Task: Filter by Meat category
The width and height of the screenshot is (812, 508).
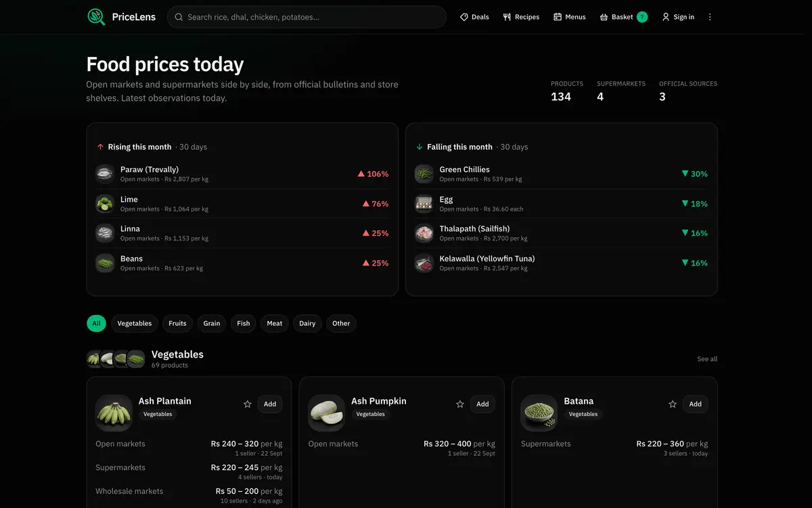Action: 275,324
